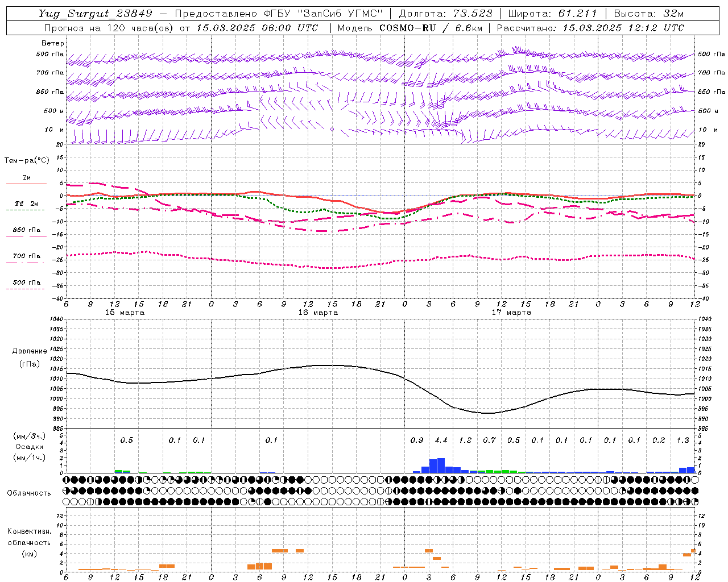This screenshot has height=582, width=728.
Task: Click the red solid line sample under '2м'
Action: [27, 184]
